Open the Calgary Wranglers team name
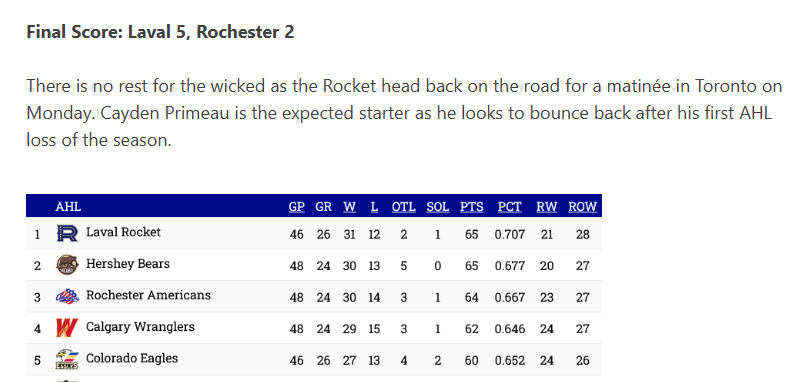Viewport: 797px width, 382px height. click(x=140, y=327)
